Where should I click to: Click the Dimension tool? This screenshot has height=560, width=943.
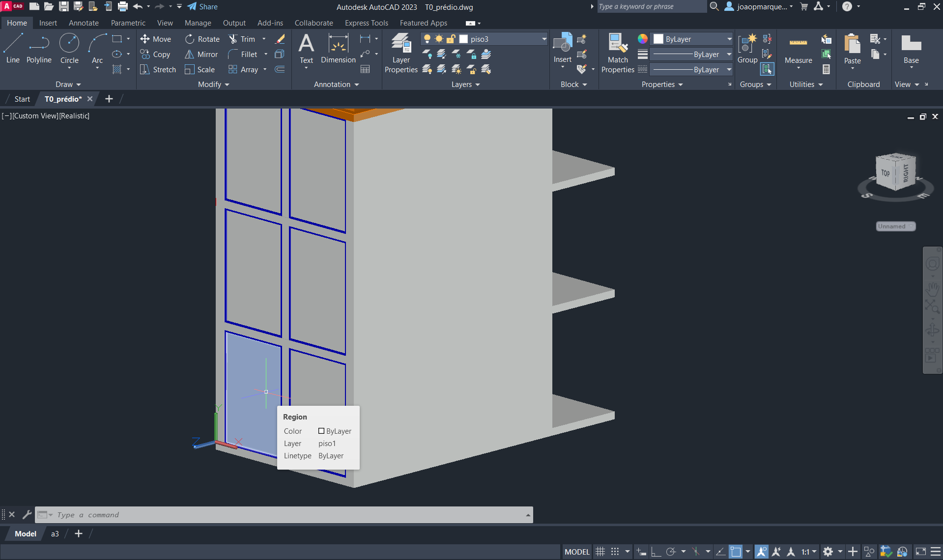[338, 48]
